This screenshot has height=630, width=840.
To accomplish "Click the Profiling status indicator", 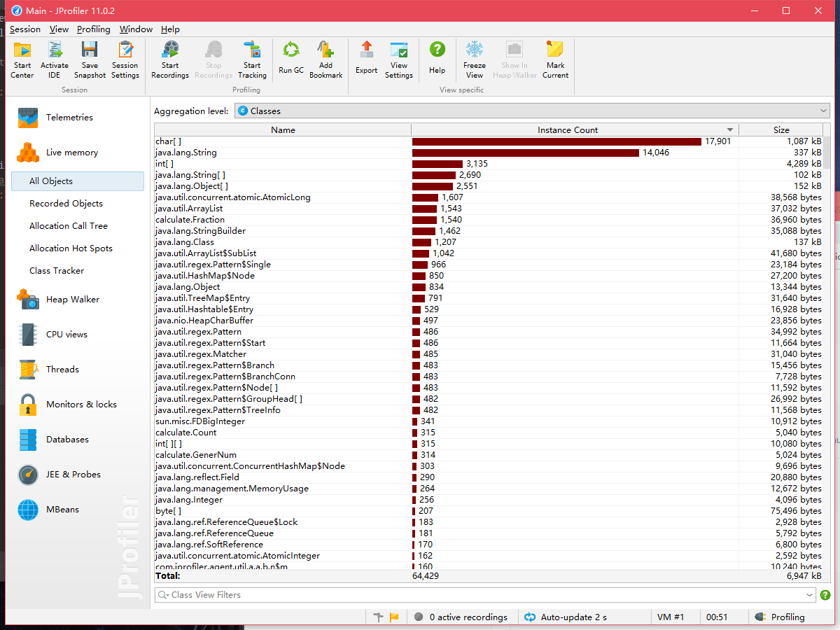I will (780, 617).
